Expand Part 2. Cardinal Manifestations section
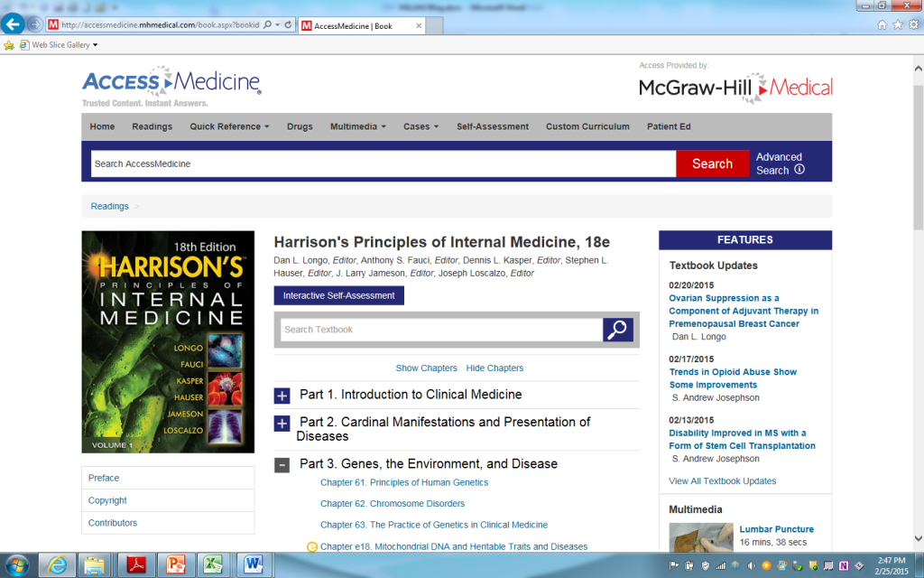The image size is (924, 578). tap(282, 424)
